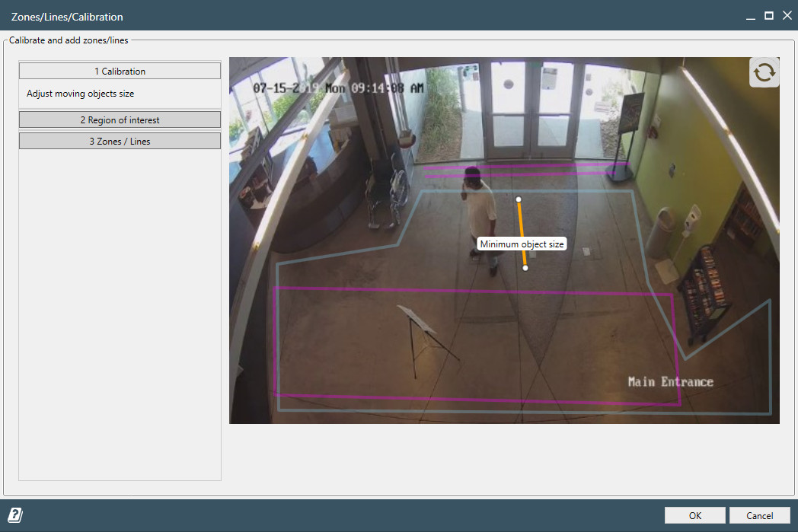Open help with the question mark icon
The width and height of the screenshot is (798, 532).
click(x=15, y=515)
